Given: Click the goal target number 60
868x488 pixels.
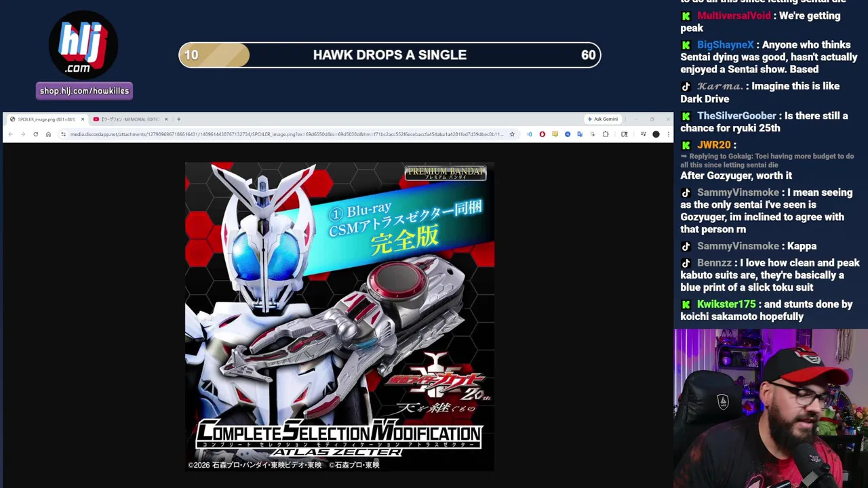Looking at the screenshot, I should (x=588, y=55).
